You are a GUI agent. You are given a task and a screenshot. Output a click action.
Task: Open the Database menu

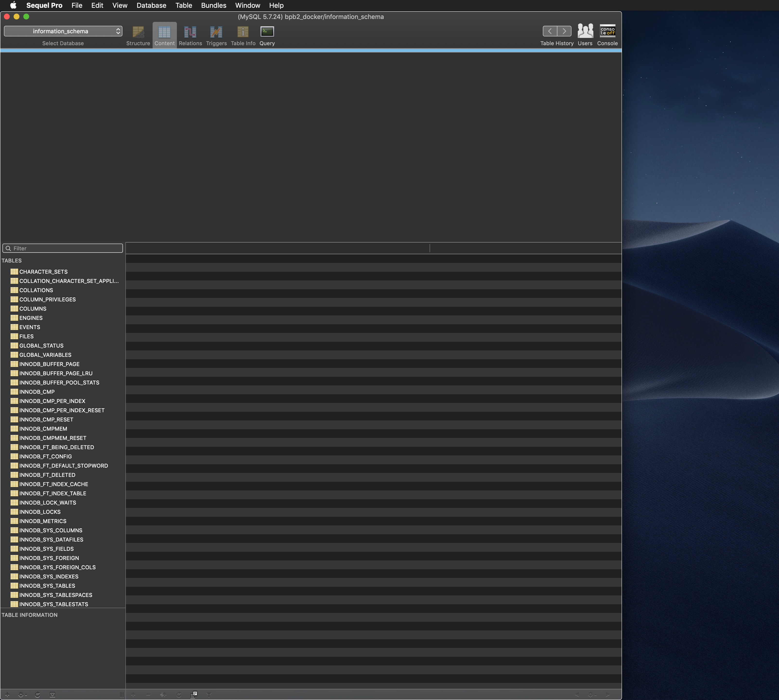click(x=151, y=5)
